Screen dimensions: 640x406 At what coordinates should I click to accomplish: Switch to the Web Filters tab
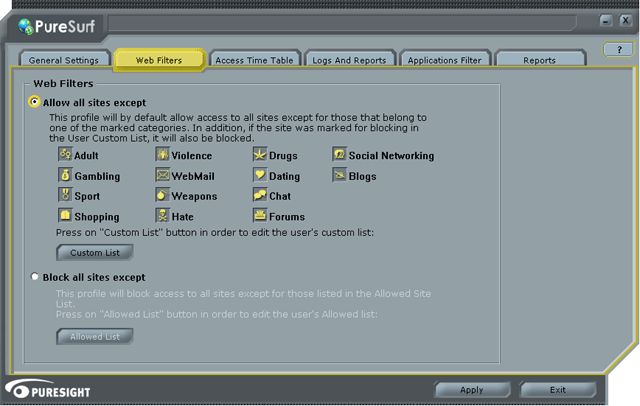(x=159, y=60)
